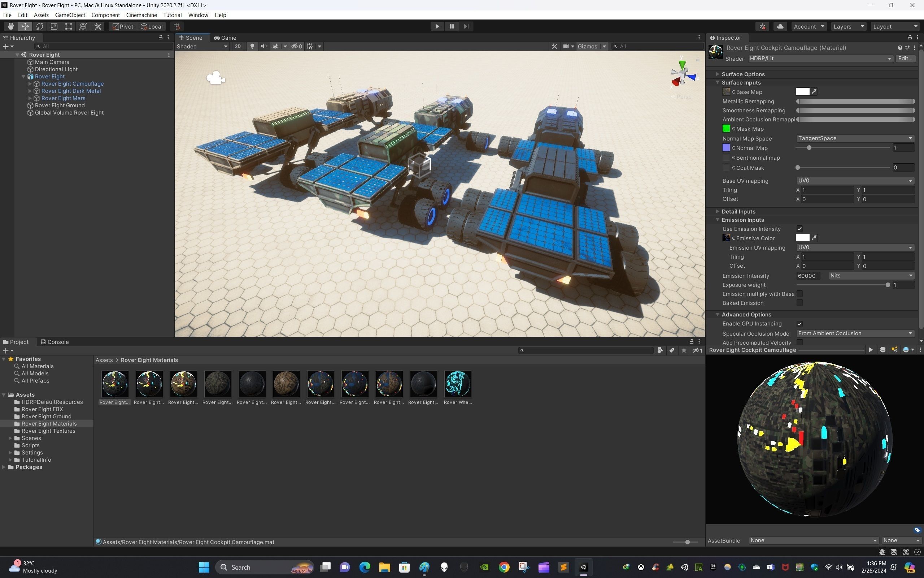This screenshot has height=578, width=924.
Task: Toggle Pivot handle position button
Action: point(123,26)
